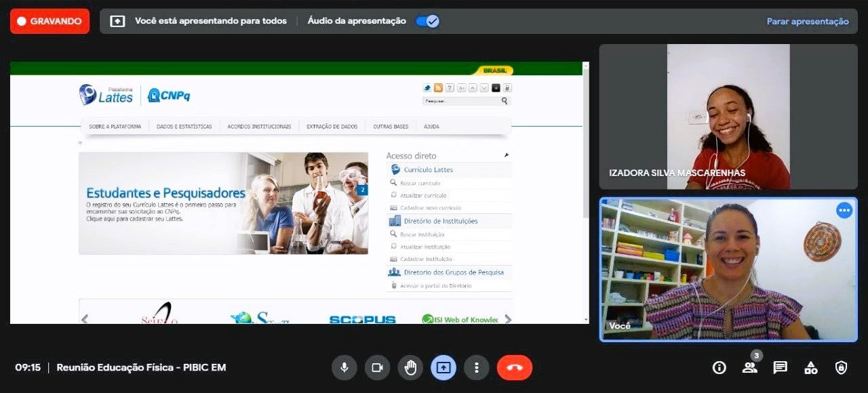
Task: Click Parar apresentação
Action: coord(807,21)
